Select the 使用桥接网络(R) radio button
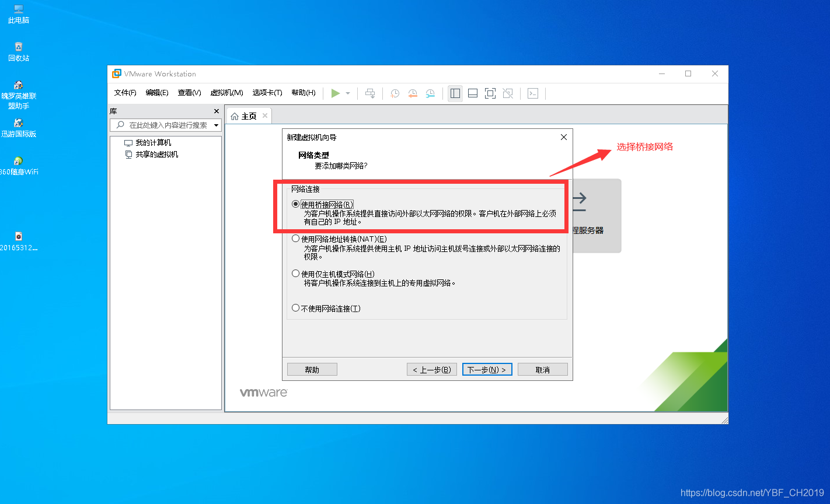830x504 pixels. click(295, 204)
